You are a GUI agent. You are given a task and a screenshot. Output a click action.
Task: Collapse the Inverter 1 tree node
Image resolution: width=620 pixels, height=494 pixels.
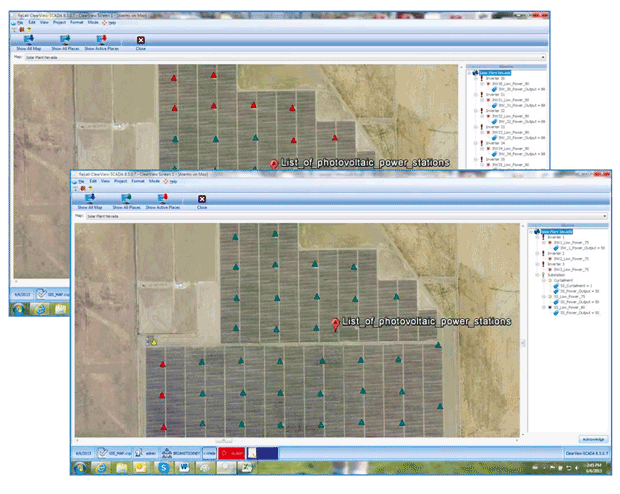point(537,237)
